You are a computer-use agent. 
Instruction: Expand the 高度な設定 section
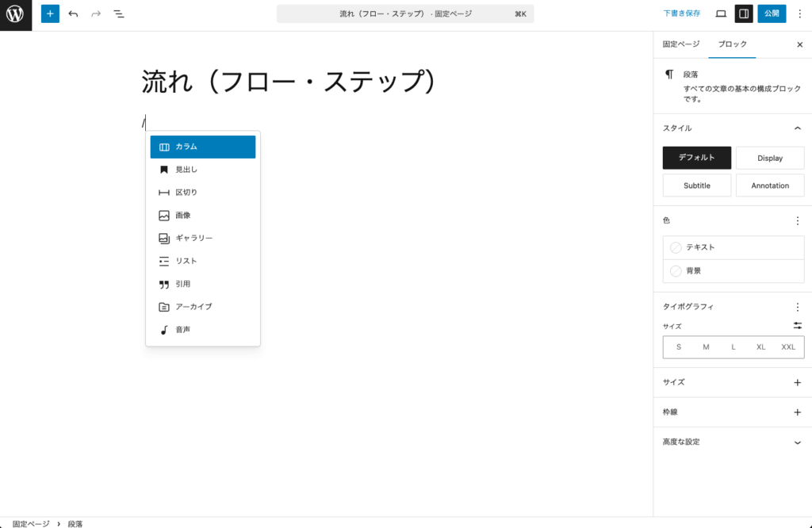pos(731,442)
